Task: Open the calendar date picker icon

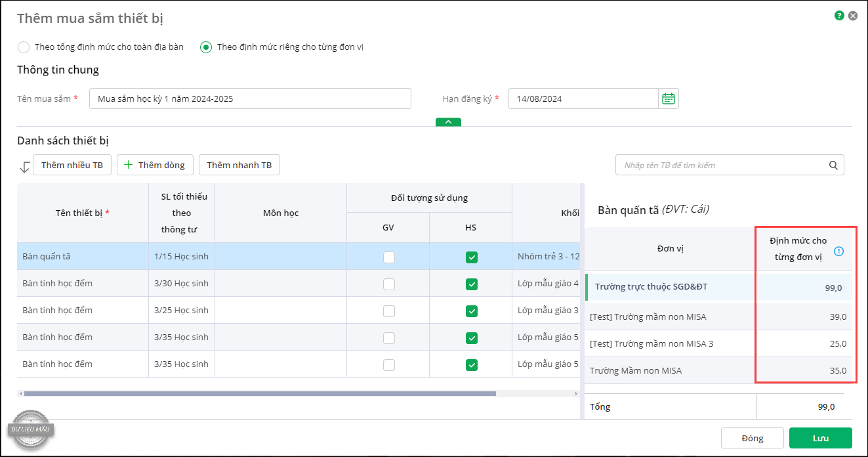Action: pyautogui.click(x=669, y=98)
